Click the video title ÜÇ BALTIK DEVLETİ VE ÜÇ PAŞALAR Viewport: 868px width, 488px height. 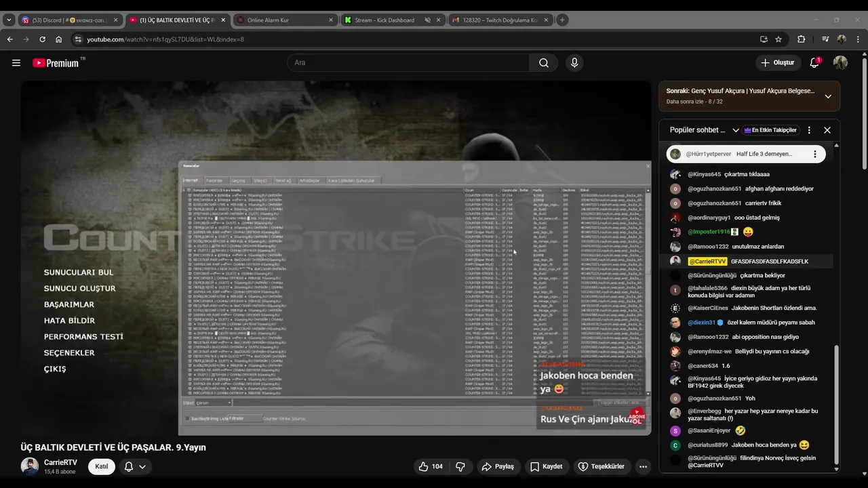(x=113, y=447)
